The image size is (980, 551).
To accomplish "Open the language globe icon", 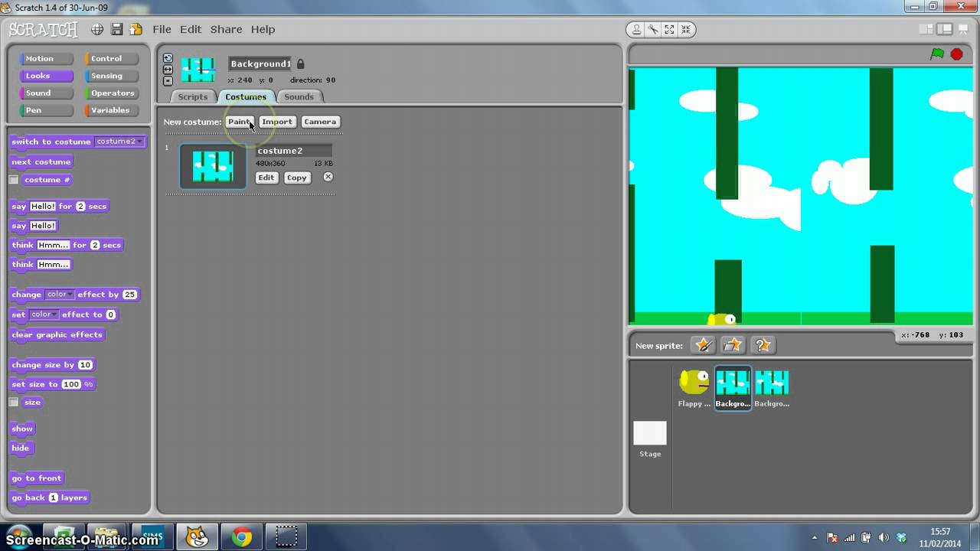I will click(x=97, y=29).
